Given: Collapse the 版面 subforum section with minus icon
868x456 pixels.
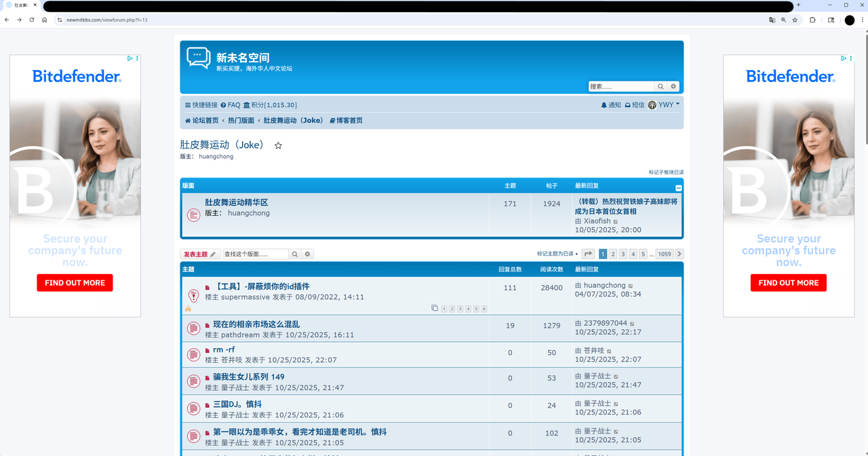Looking at the screenshot, I should [x=679, y=188].
